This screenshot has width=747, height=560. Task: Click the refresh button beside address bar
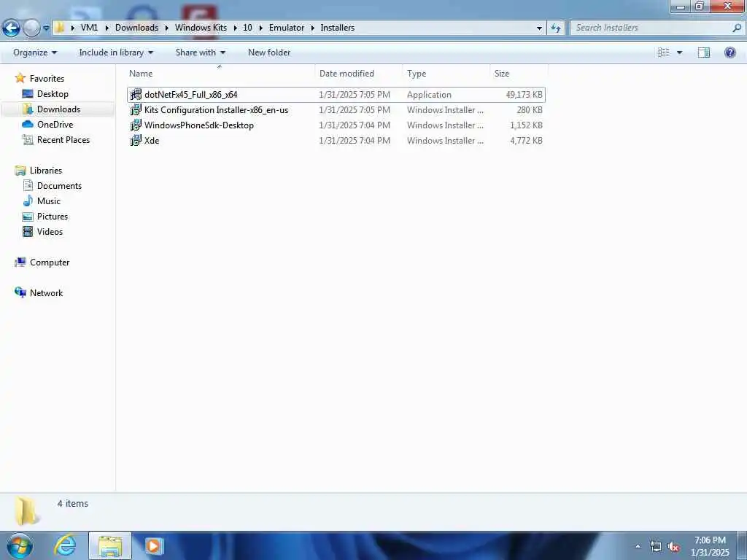pyautogui.click(x=555, y=28)
